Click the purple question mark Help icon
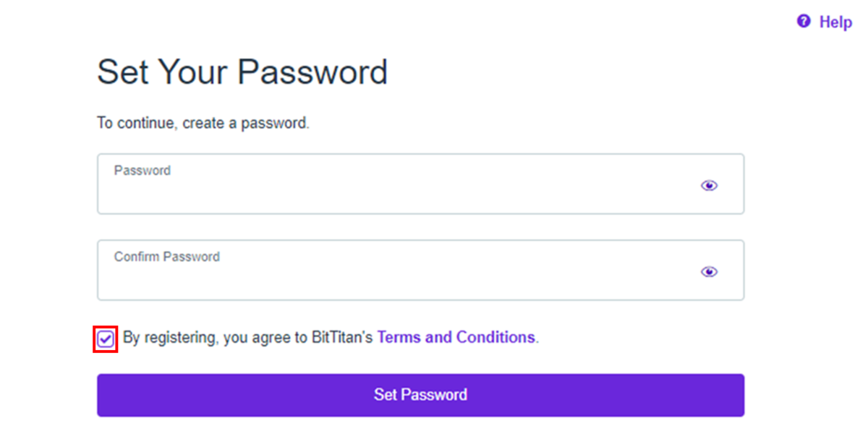 pos(804,22)
